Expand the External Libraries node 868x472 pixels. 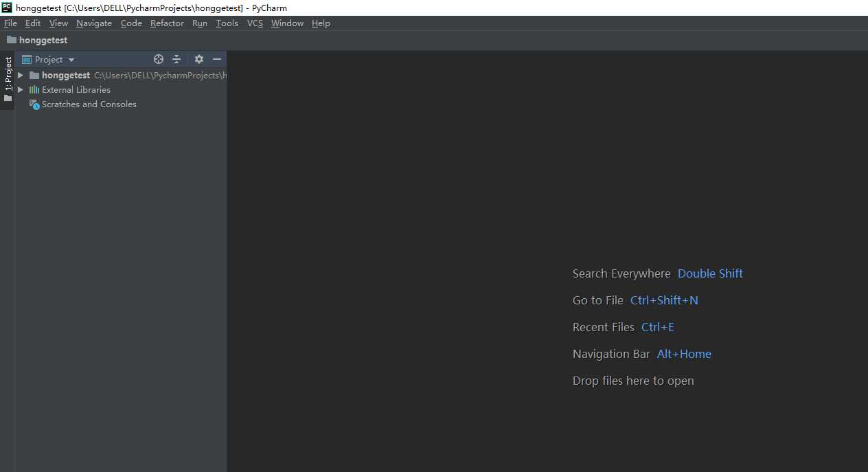coord(21,89)
